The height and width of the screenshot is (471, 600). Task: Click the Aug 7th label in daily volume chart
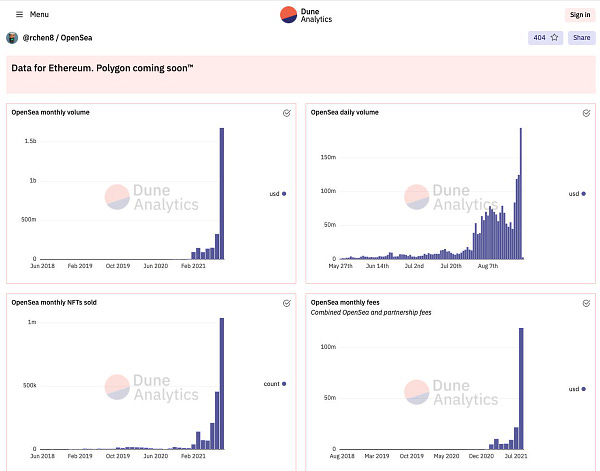click(488, 266)
